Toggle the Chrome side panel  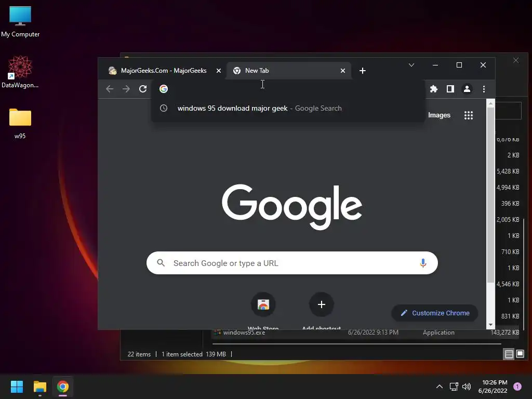450,89
